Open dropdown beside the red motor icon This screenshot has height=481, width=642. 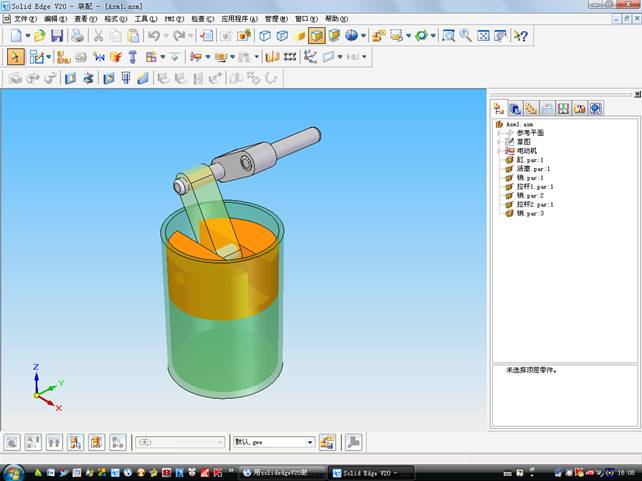click(x=208, y=57)
